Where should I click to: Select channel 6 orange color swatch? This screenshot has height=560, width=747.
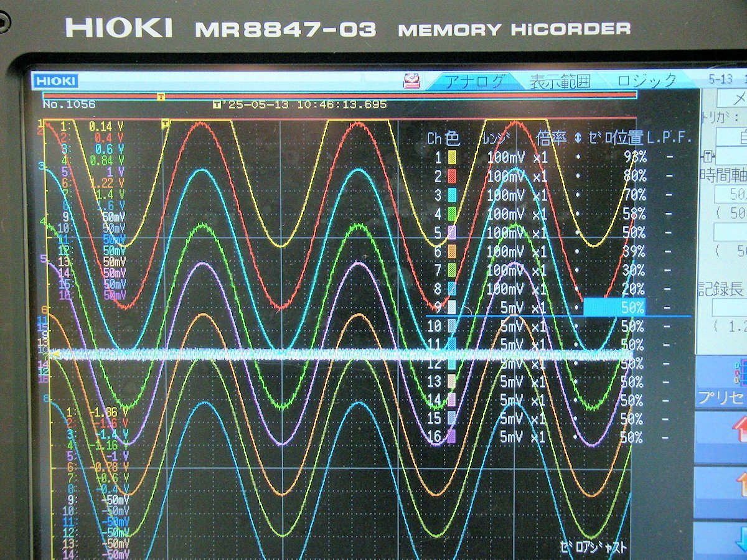click(x=452, y=251)
